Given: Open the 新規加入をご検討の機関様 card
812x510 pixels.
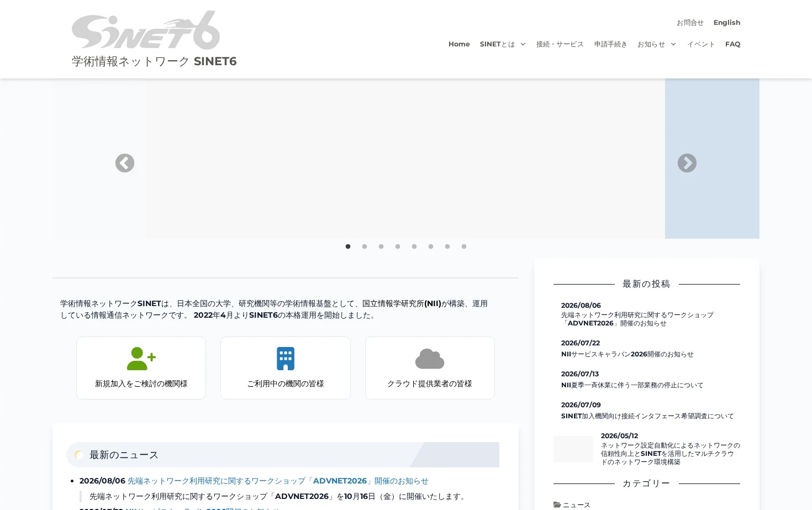Looking at the screenshot, I should click(x=141, y=368).
